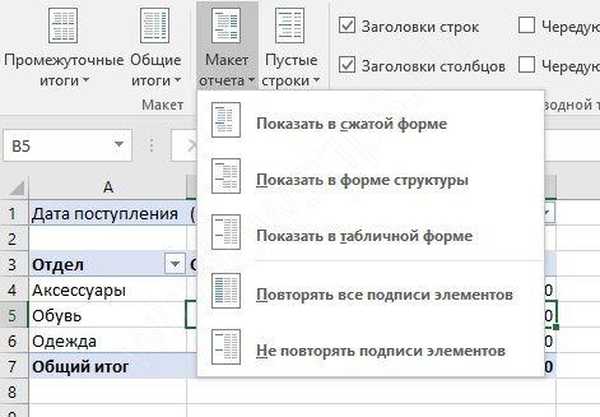The height and width of the screenshot is (417, 600).
Task: Click the Одежда cell
Action: click(108, 340)
